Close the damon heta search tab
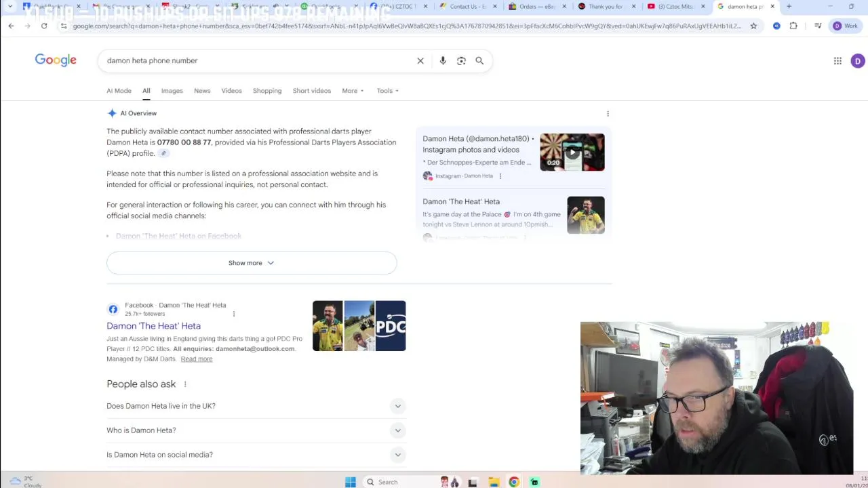The width and height of the screenshot is (868, 488). pos(772,6)
